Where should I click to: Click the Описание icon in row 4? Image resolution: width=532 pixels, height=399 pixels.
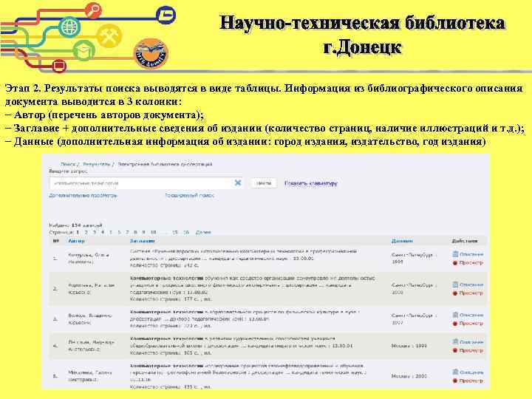pos(455,341)
